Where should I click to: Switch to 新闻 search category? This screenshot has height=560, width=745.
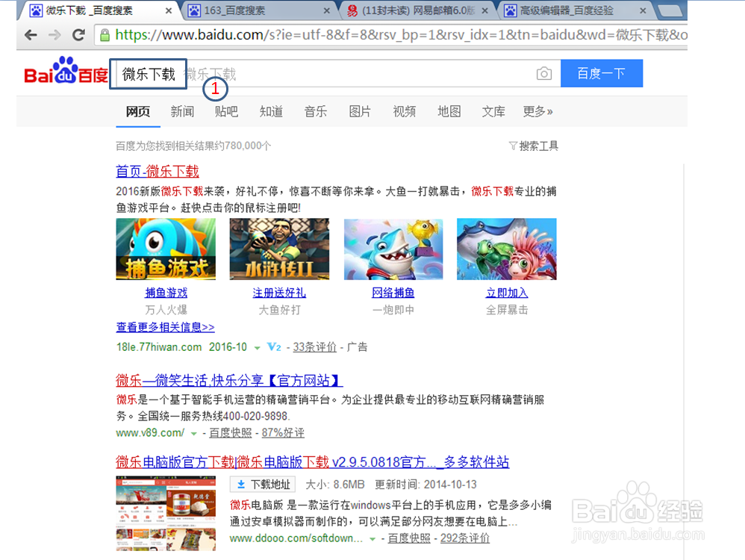[x=182, y=112]
